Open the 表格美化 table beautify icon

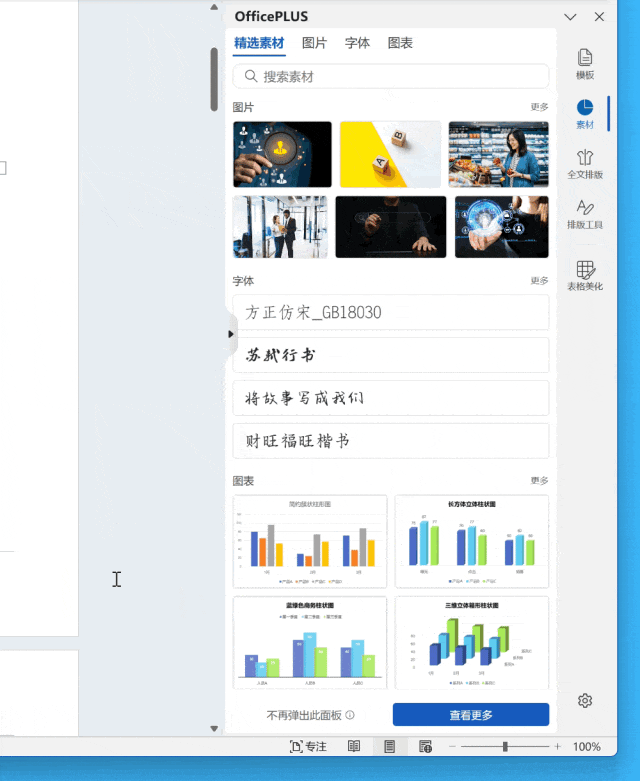click(x=585, y=275)
